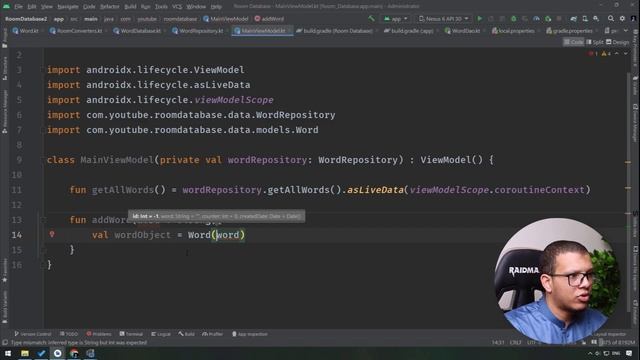Open IDE settings gear icon

click(x=622, y=19)
